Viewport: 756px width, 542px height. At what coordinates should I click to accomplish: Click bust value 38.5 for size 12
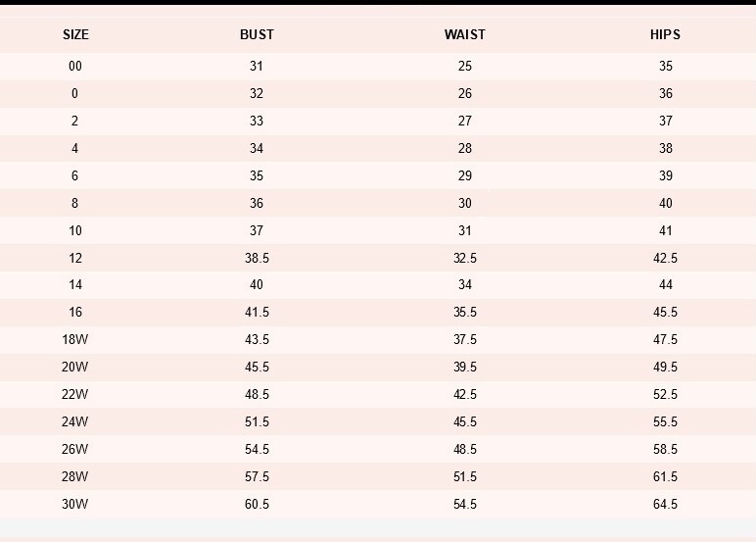pyautogui.click(x=257, y=258)
